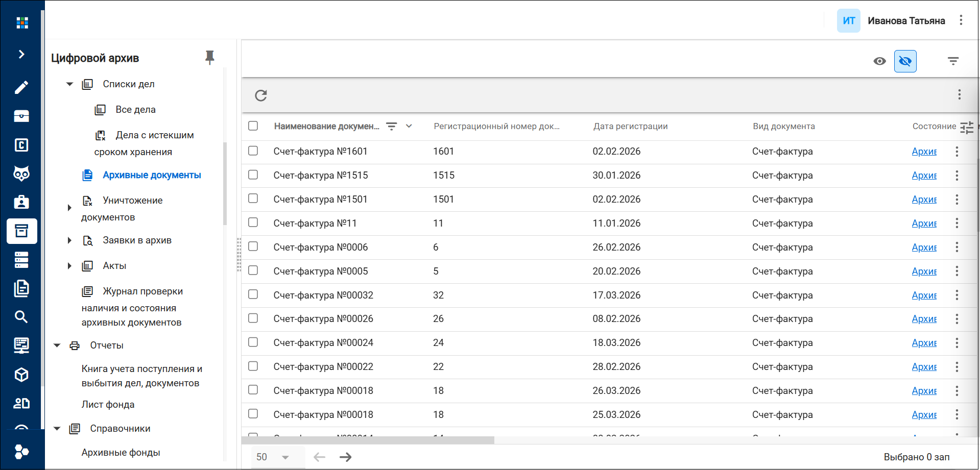Check the box for Счет-фактура №0005
980x470 pixels.
253,270
